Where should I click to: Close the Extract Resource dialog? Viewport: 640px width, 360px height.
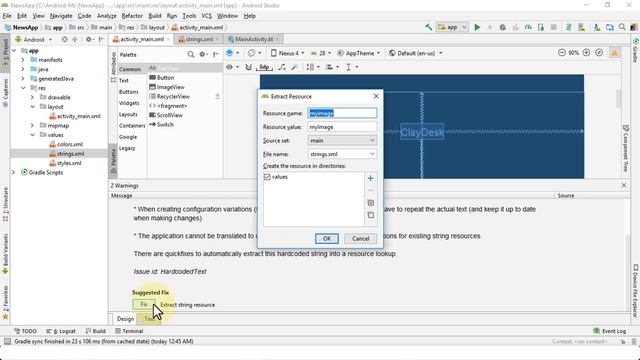click(x=376, y=96)
